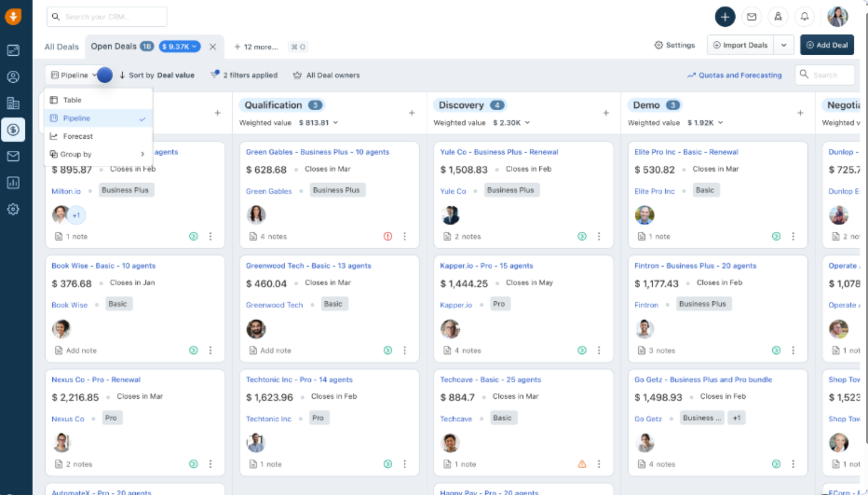Click Business Plus tag on Yule Co card
This screenshot has height=495, width=868.
click(510, 190)
